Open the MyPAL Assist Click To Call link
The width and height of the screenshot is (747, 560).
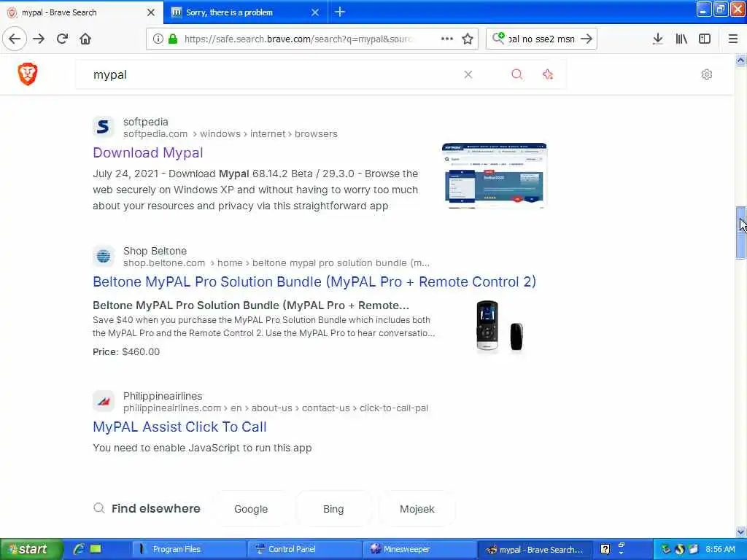tap(179, 427)
